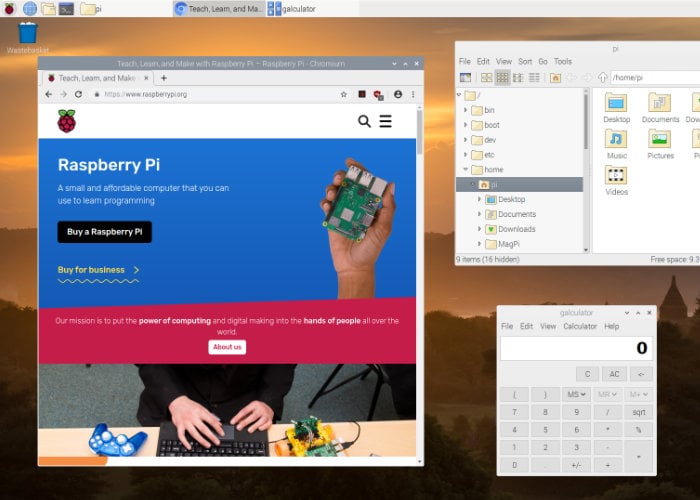Close the Teach, Learn, and Make tab
This screenshot has width=700, height=500.
[x=146, y=78]
